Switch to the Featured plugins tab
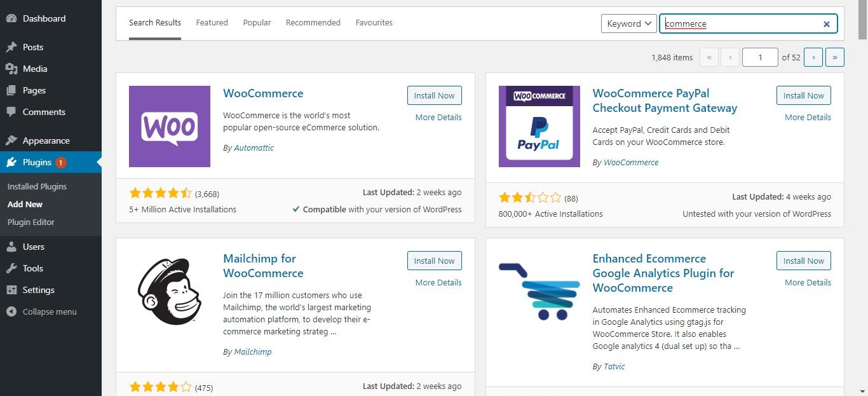 (212, 22)
